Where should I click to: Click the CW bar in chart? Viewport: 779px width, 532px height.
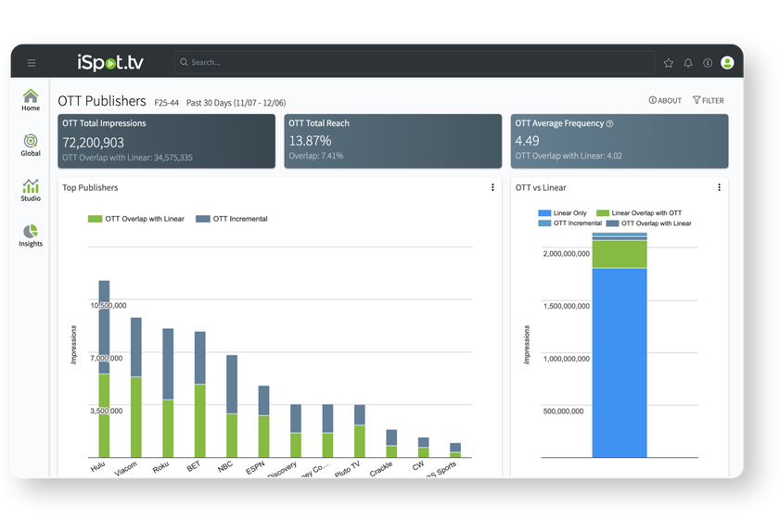423,447
